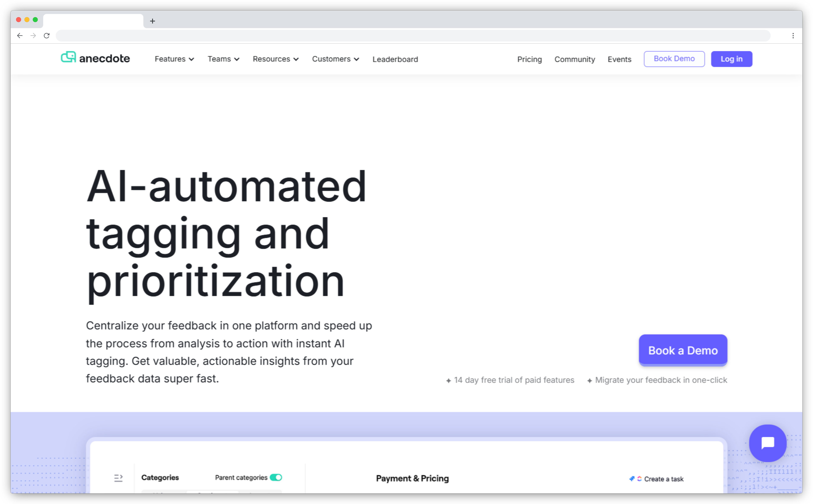Open the Customers dropdown
This screenshot has width=813, height=504.
(335, 59)
